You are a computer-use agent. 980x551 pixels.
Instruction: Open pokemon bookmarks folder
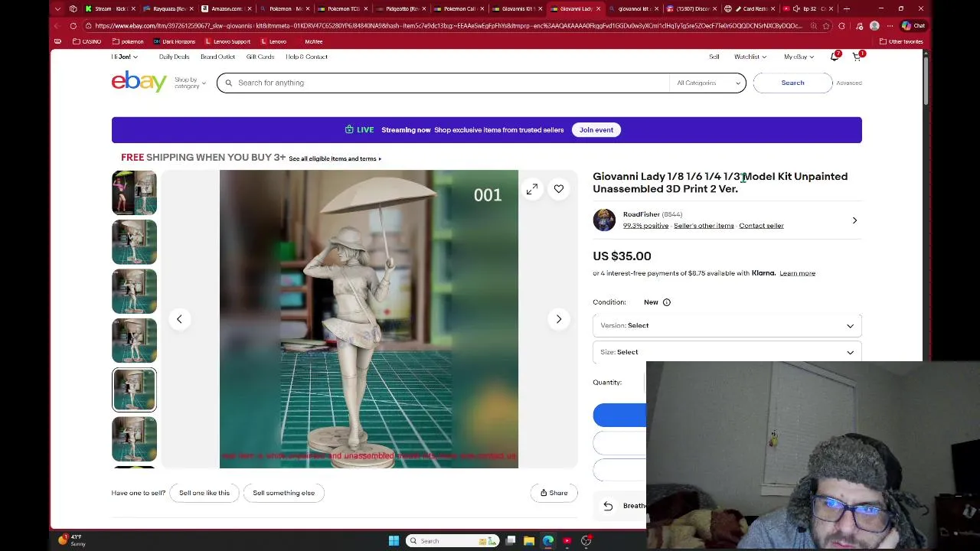click(128, 41)
